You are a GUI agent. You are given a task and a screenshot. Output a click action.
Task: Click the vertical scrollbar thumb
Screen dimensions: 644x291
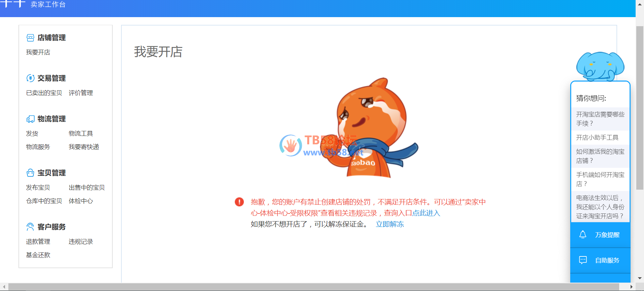coord(640,108)
